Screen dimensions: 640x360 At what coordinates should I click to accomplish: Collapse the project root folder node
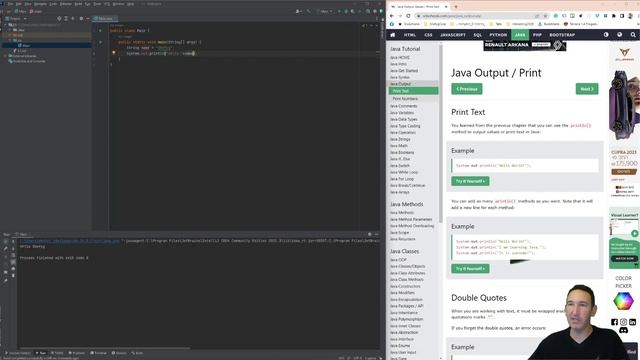5,25
